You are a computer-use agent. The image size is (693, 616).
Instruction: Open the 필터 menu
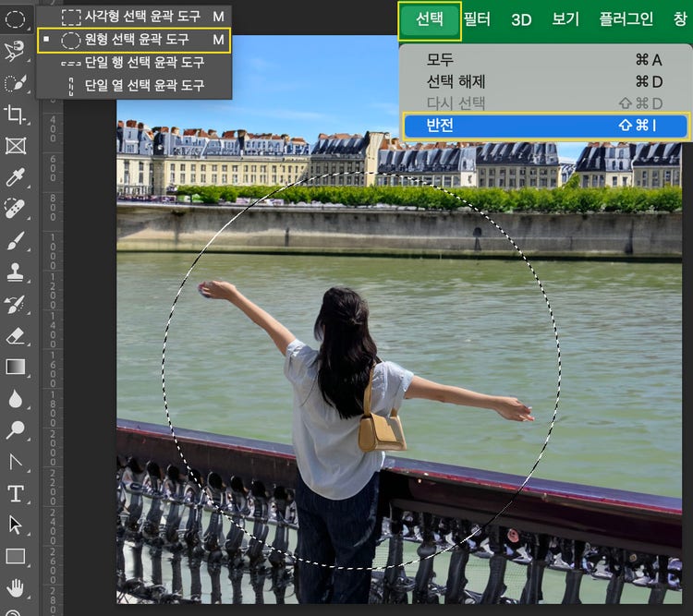tap(477, 19)
